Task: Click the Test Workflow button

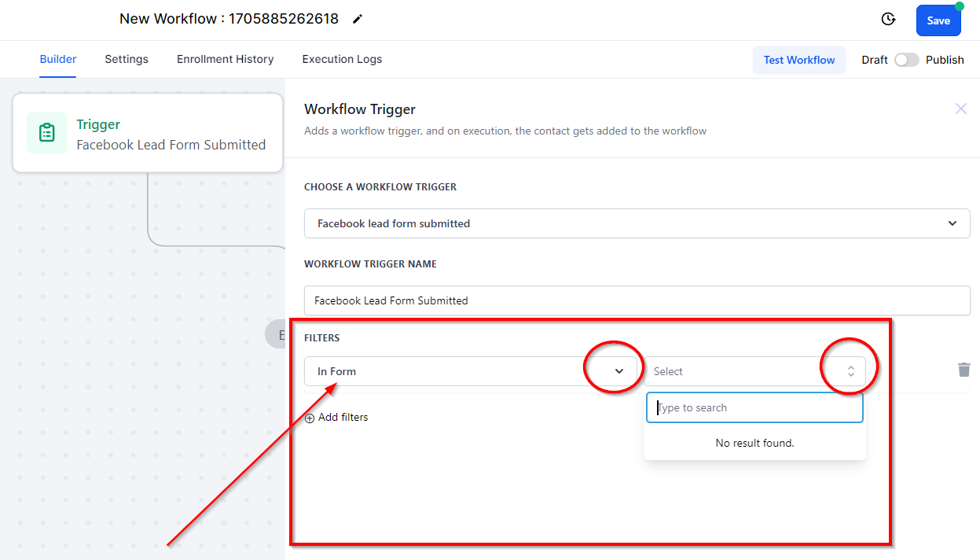Action: (x=798, y=60)
